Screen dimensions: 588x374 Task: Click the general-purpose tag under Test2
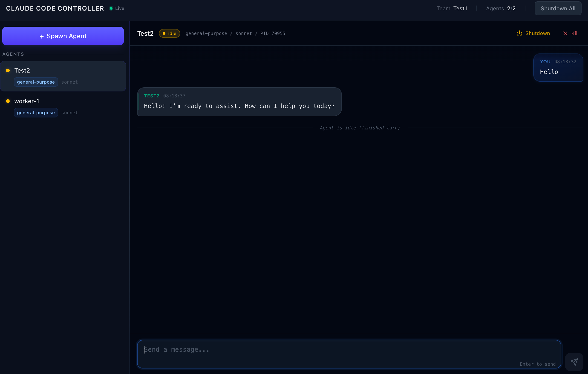tap(36, 82)
